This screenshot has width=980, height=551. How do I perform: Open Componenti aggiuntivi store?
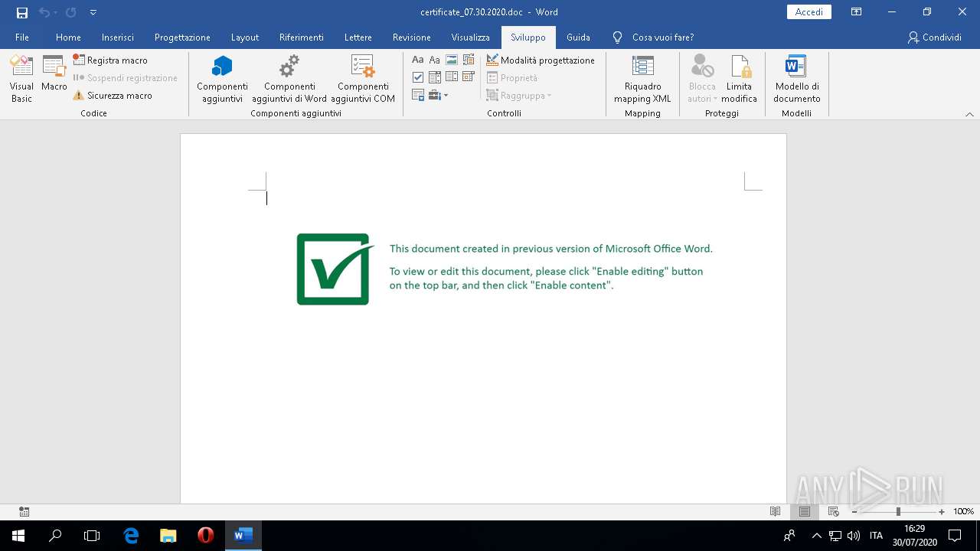222,79
